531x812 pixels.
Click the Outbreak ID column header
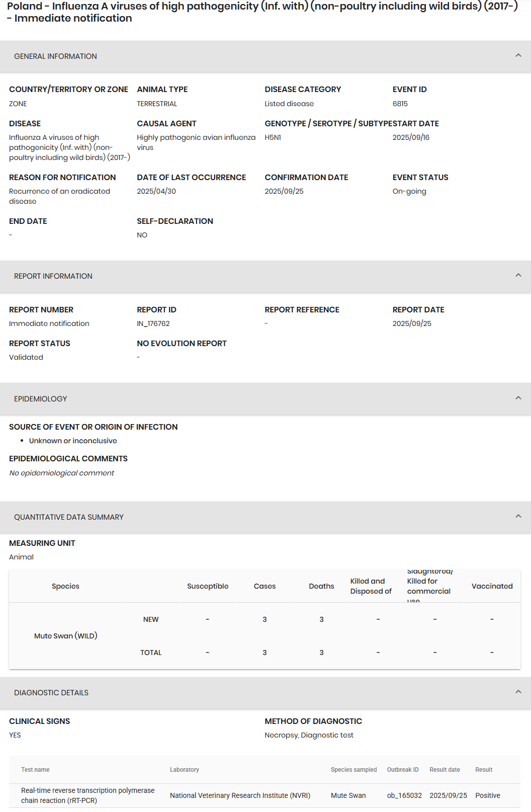pyautogui.click(x=402, y=770)
